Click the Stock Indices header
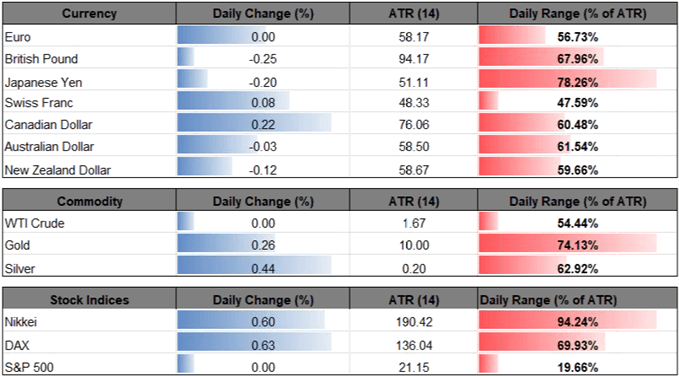679x376 pixels. [x=89, y=300]
